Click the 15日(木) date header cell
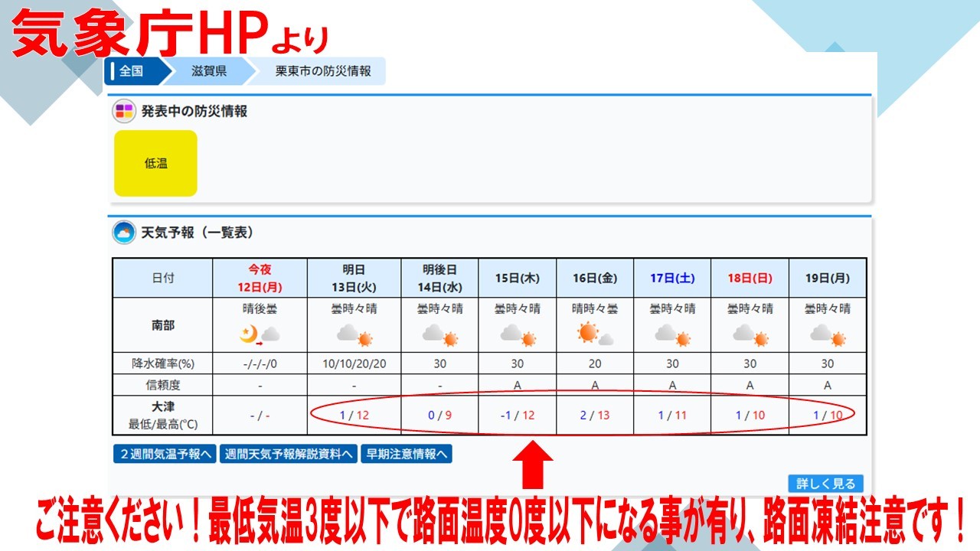This screenshot has height=551, width=980. point(518,279)
